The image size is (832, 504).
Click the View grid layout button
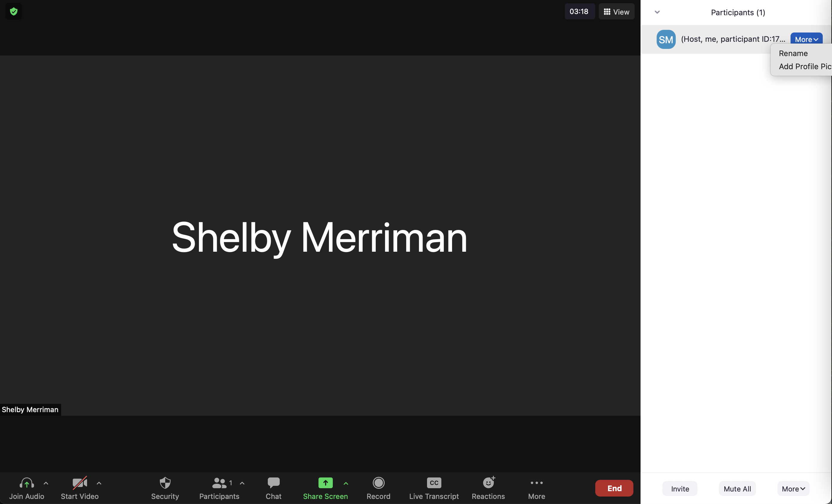click(616, 12)
